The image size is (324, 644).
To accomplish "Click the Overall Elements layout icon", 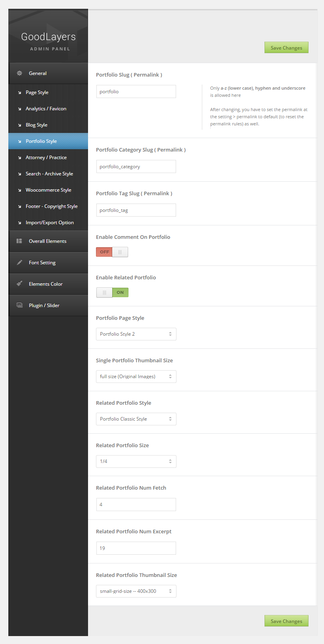I will (19, 241).
